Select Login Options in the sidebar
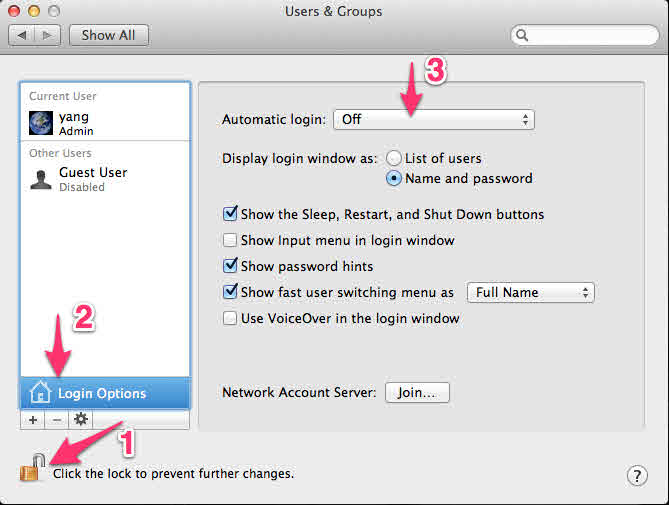The width and height of the screenshot is (669, 505). (105, 393)
